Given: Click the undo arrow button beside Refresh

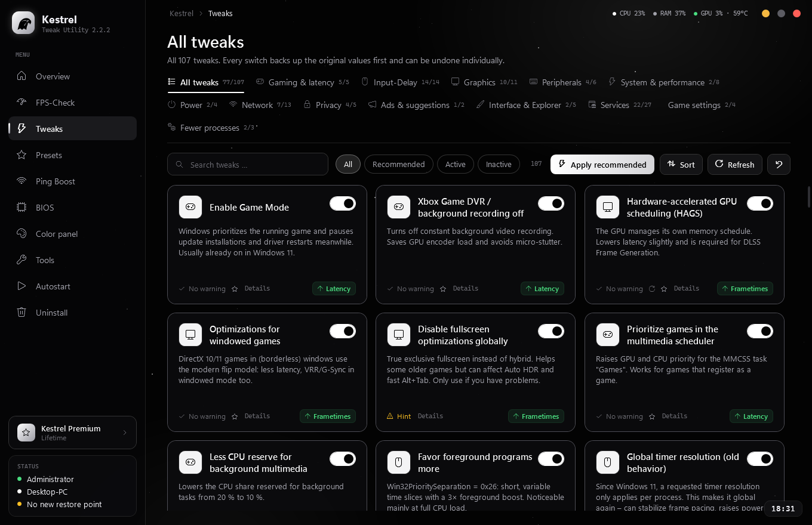Looking at the screenshot, I should pyautogui.click(x=779, y=165).
